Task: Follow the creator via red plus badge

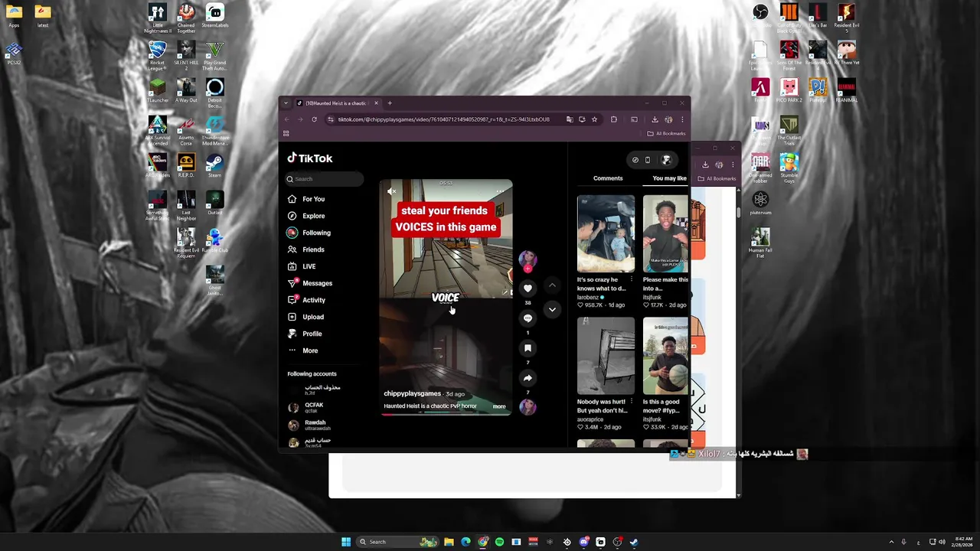Action: point(528,269)
